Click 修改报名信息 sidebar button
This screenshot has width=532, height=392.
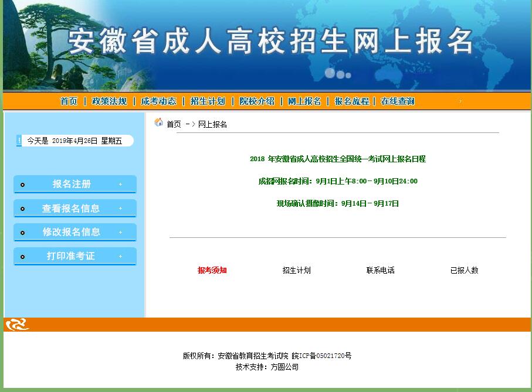click(75, 232)
